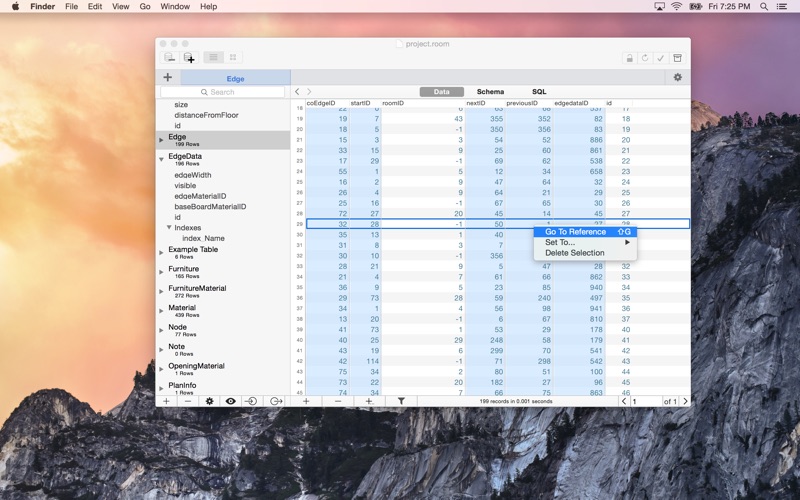Toggle the eye visibility icon in sidebar footer

point(231,401)
